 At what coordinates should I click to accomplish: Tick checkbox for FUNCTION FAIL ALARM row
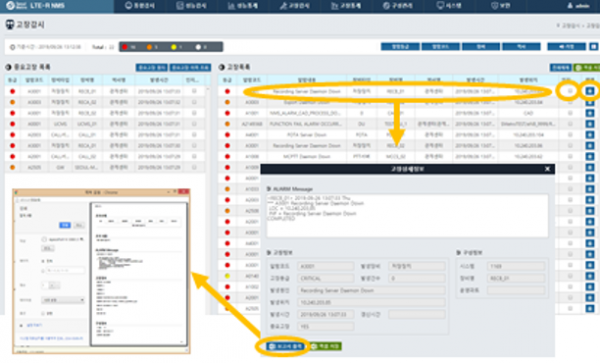(x=570, y=124)
